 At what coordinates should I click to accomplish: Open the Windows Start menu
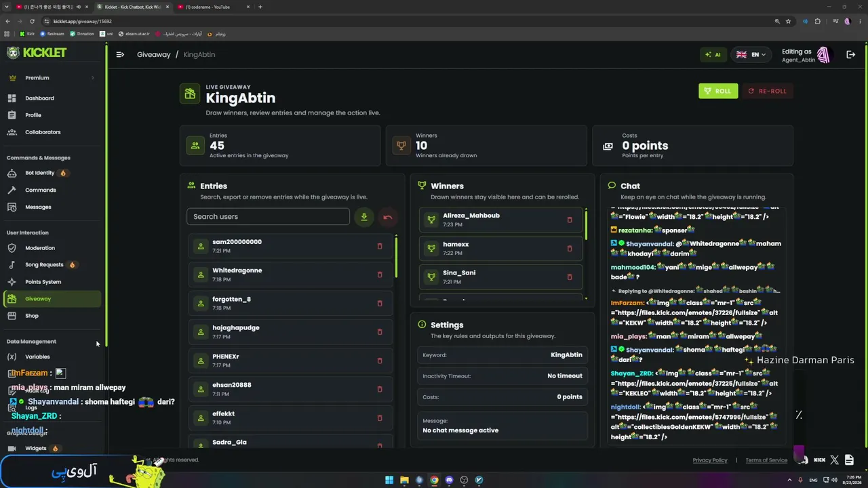click(x=389, y=480)
